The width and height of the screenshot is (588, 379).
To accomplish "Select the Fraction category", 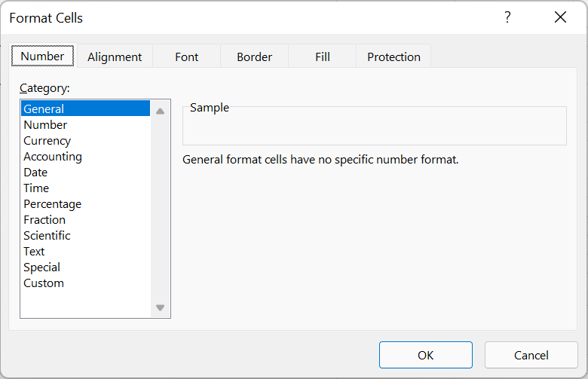I will [85, 220].
